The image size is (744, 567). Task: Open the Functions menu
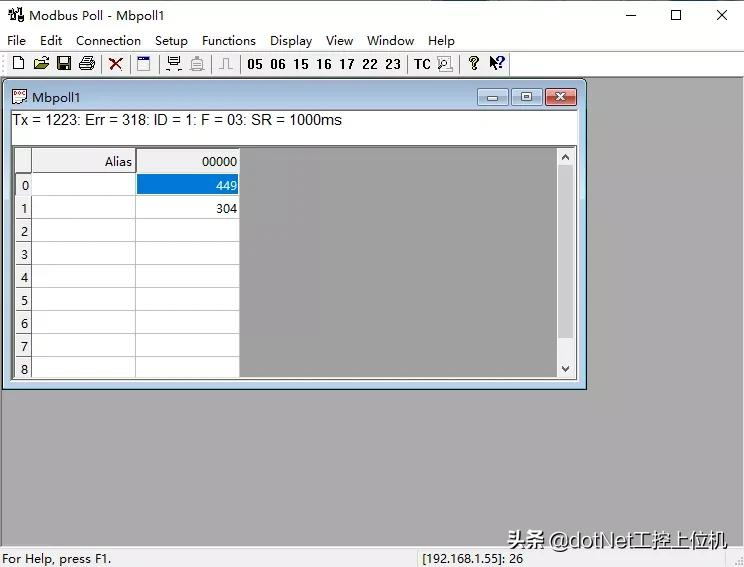click(x=229, y=41)
